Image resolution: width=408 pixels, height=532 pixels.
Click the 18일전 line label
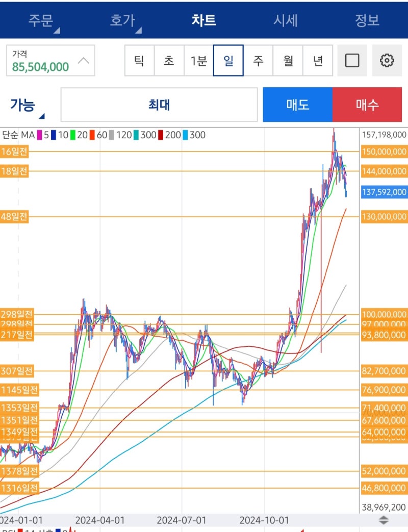click(14, 171)
